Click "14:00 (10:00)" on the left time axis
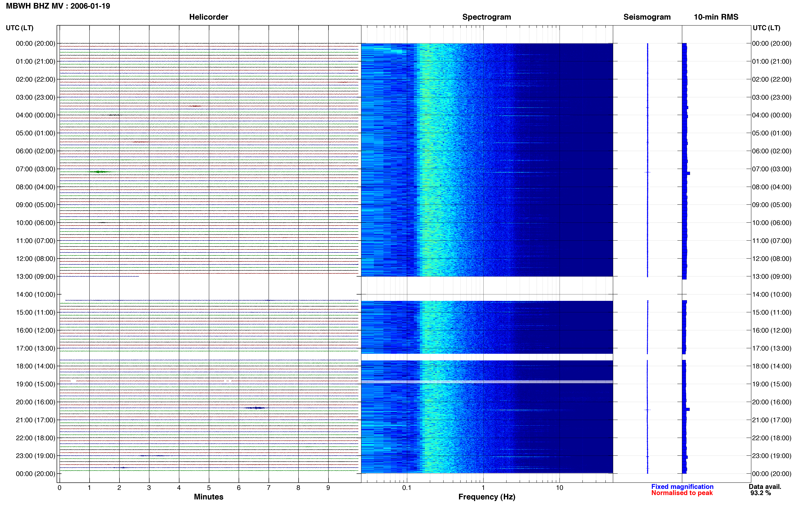The width and height of the screenshot is (812, 508). coord(36,295)
